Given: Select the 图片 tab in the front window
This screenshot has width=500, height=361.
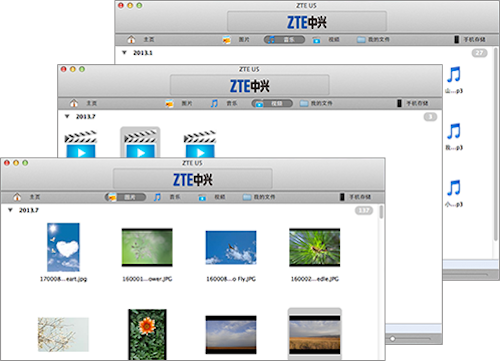Looking at the screenshot, I should 125,197.
